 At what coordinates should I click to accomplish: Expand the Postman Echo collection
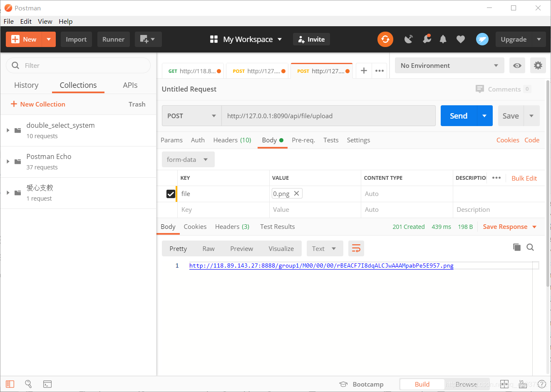[8, 161]
